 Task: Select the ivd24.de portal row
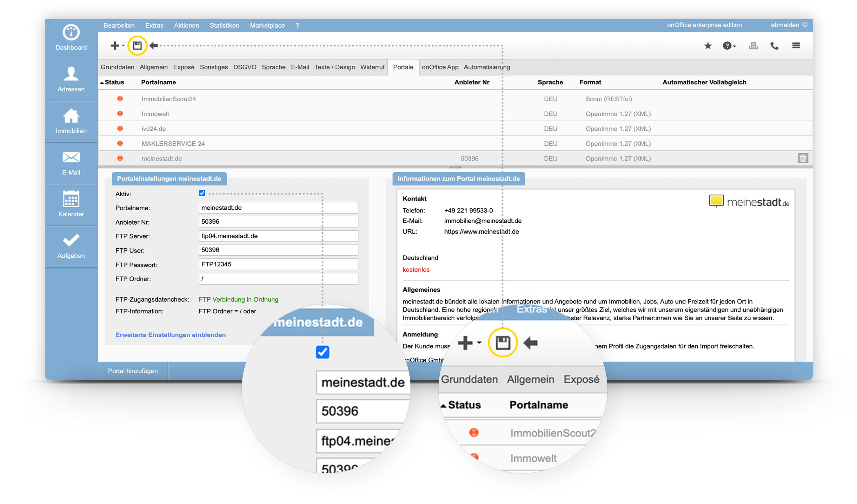tap(455, 129)
